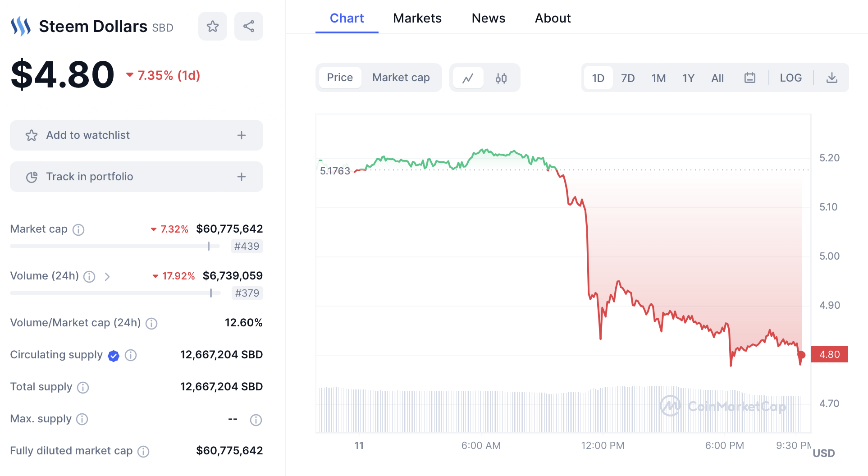Click the Circulating supply info icon
This screenshot has height=476, width=868.
[x=131, y=355]
